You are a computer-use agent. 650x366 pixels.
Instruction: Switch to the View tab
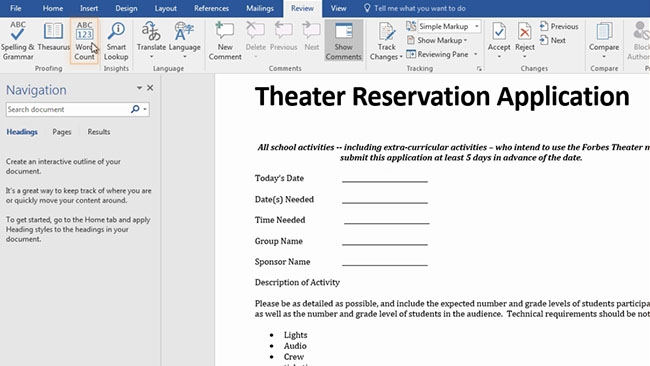pos(338,8)
